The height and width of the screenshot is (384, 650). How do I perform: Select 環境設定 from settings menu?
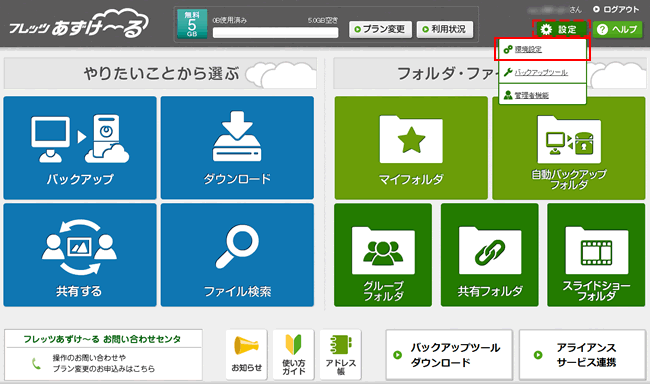[x=542, y=49]
